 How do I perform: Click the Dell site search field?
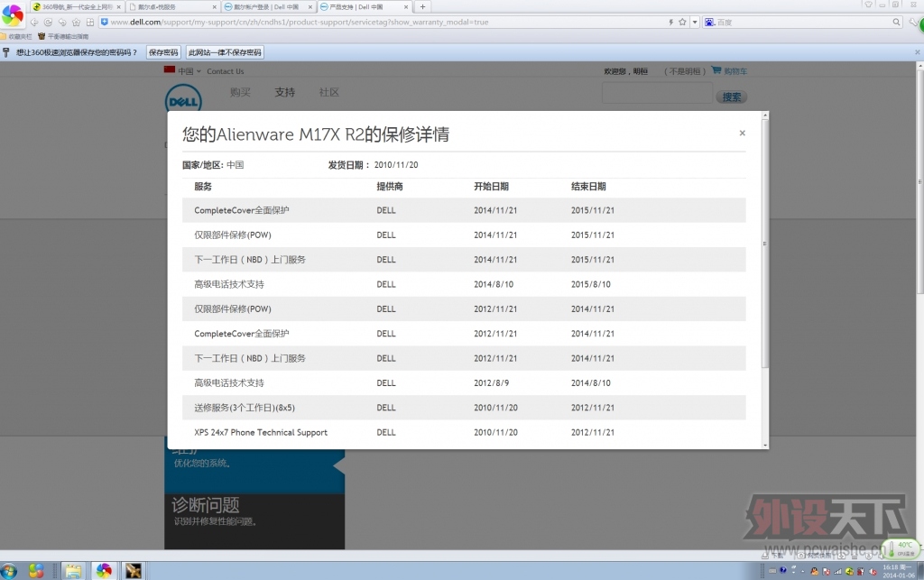click(657, 93)
